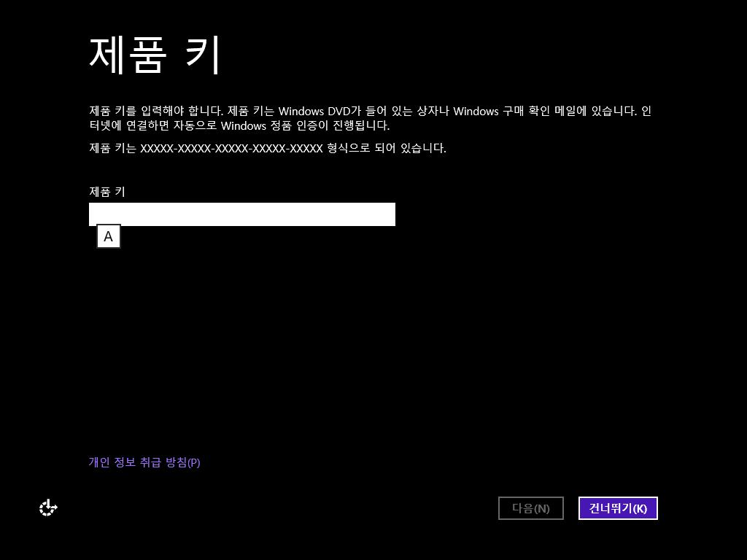Click the A input mode indicator
The height and width of the screenshot is (560, 747).
click(109, 236)
